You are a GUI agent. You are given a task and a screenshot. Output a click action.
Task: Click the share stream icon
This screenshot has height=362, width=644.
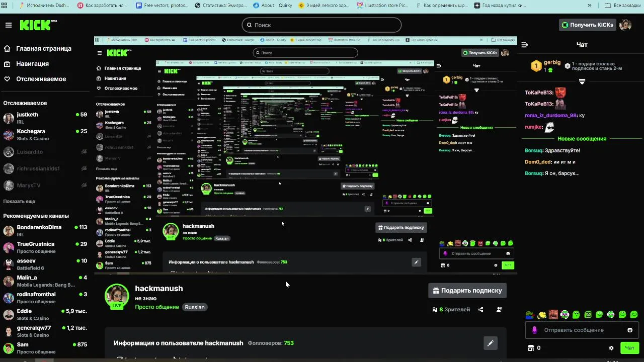coord(481,310)
